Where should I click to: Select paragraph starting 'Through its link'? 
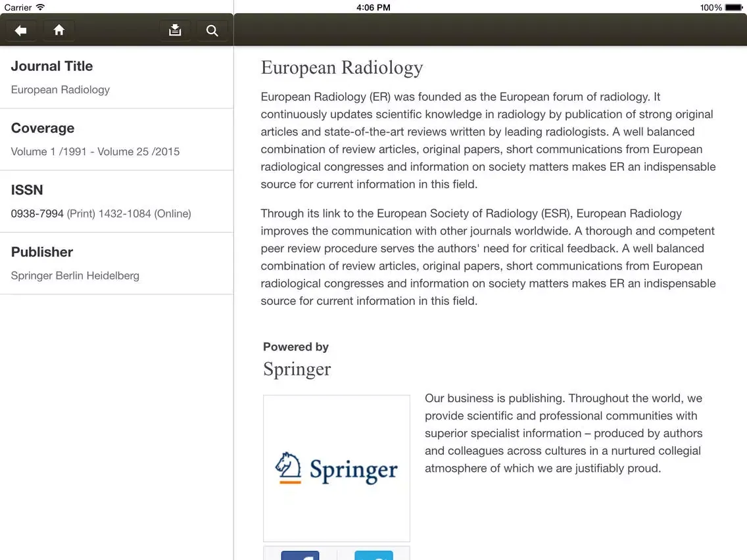coord(489,257)
